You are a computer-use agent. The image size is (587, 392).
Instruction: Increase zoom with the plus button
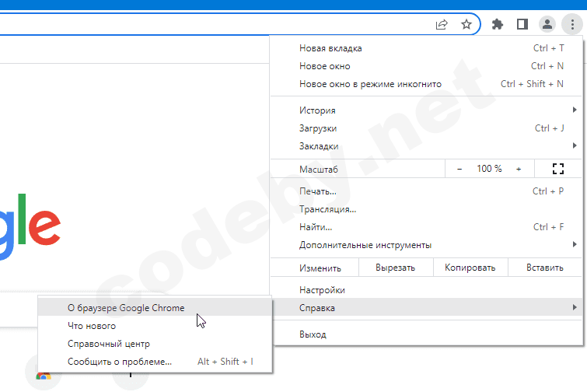tap(519, 169)
